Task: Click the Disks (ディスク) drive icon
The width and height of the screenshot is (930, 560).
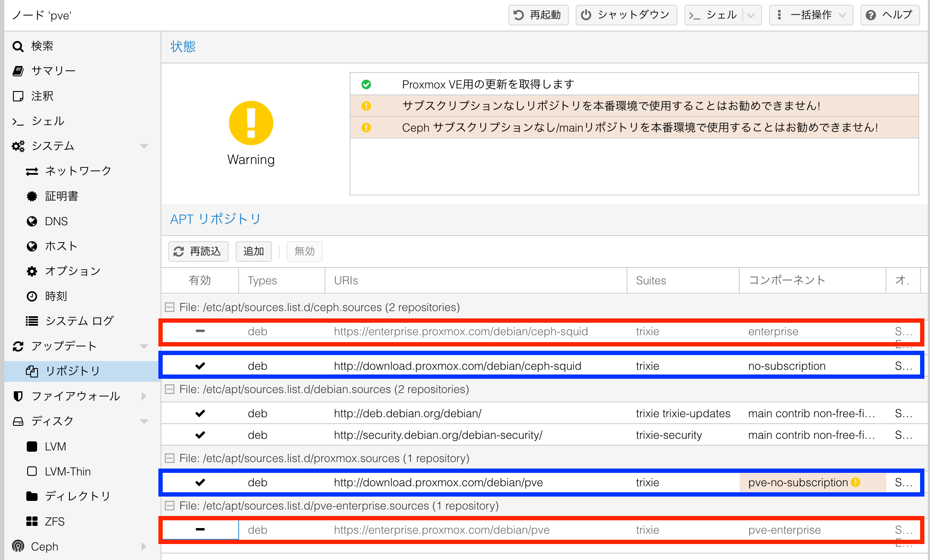Action: tap(18, 422)
